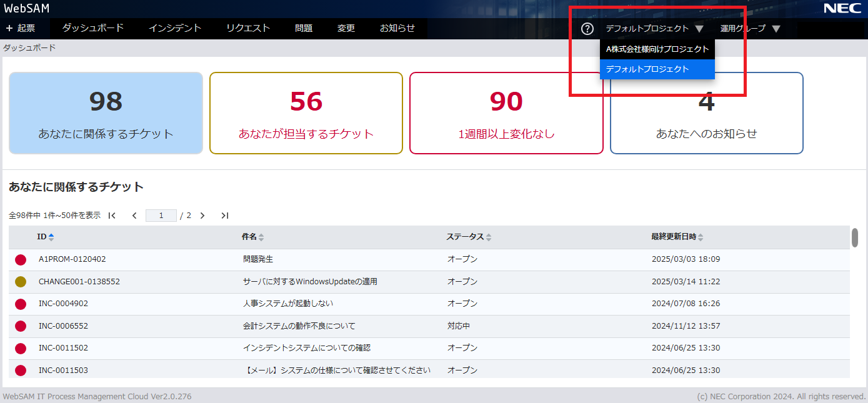Image resolution: width=868 pixels, height=403 pixels.
Task: Click the ticket list vertical scrollbar
Action: pyautogui.click(x=854, y=238)
